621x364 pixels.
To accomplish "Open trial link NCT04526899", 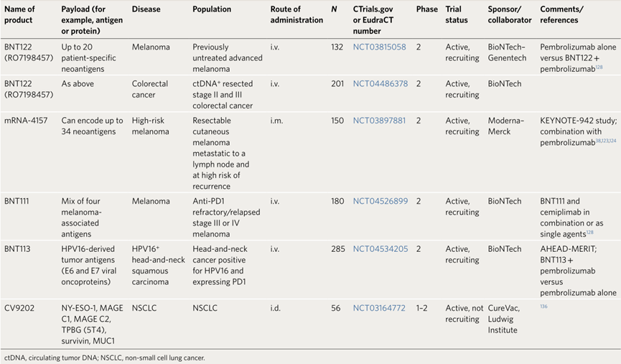I will pyautogui.click(x=380, y=201).
